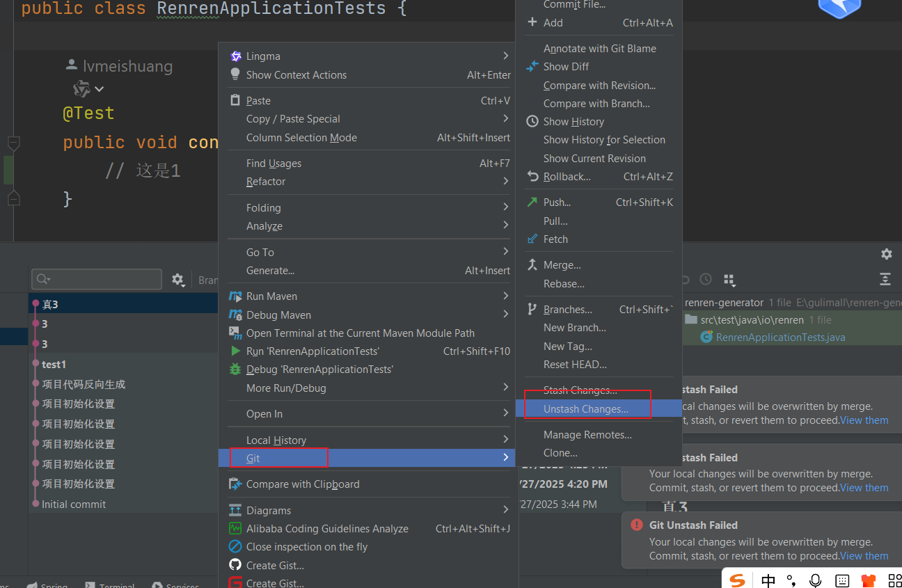This screenshot has width=902, height=588.
Task: Click Close inspection on the fly icon
Action: (235, 547)
